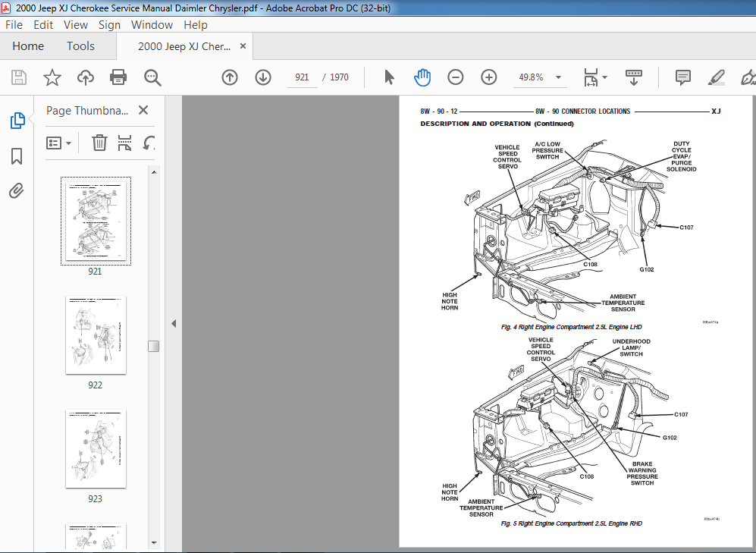Switch to the Tools tab

(x=80, y=46)
